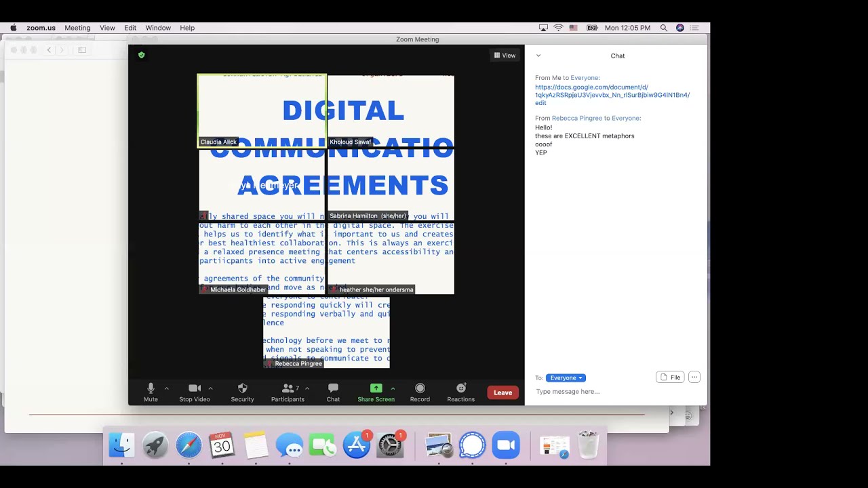The width and height of the screenshot is (868, 488).
Task: Stop Video using camera icon
Action: point(194,392)
